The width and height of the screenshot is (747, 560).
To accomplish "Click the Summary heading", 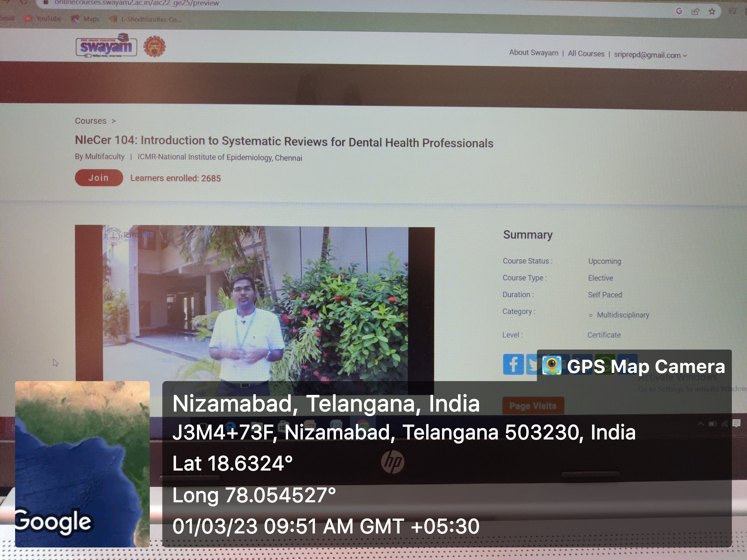I will pos(528,235).
